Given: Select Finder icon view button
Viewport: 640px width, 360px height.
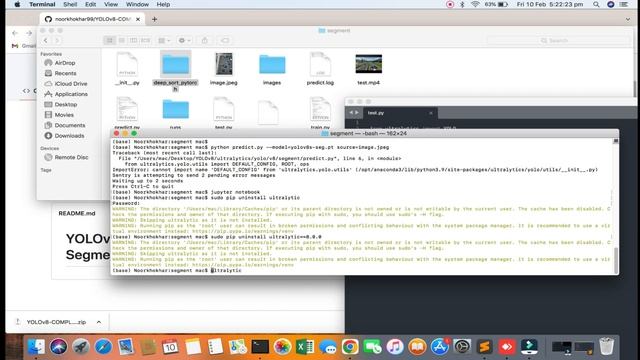Looking at the screenshot, I should 109,40.
